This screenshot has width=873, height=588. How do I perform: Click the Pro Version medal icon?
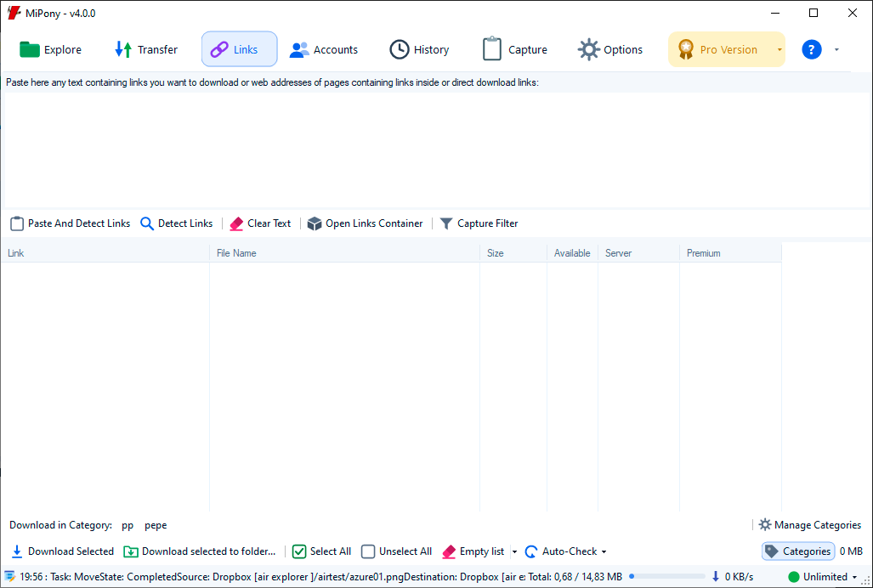coord(686,49)
